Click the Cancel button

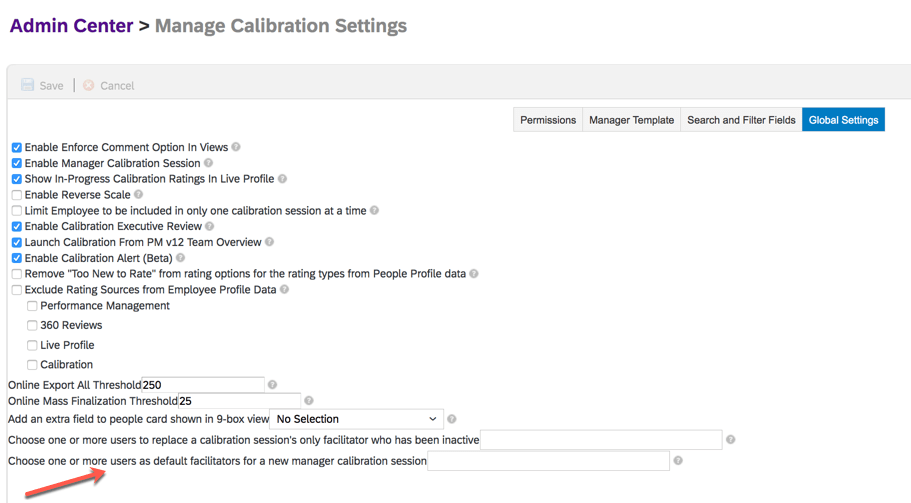click(108, 86)
